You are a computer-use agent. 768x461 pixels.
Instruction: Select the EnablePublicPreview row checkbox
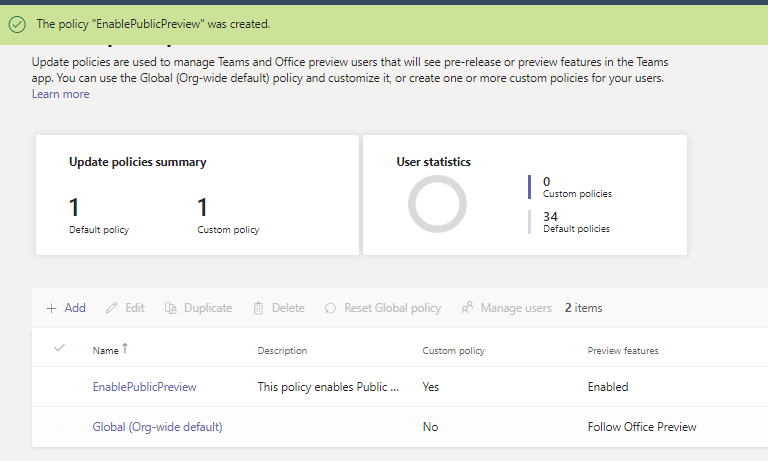(x=59, y=387)
